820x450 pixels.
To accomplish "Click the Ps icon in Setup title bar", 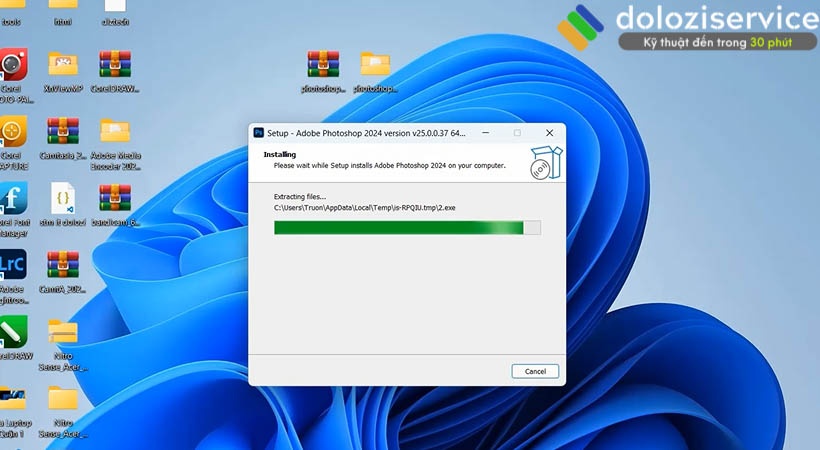I will (258, 133).
